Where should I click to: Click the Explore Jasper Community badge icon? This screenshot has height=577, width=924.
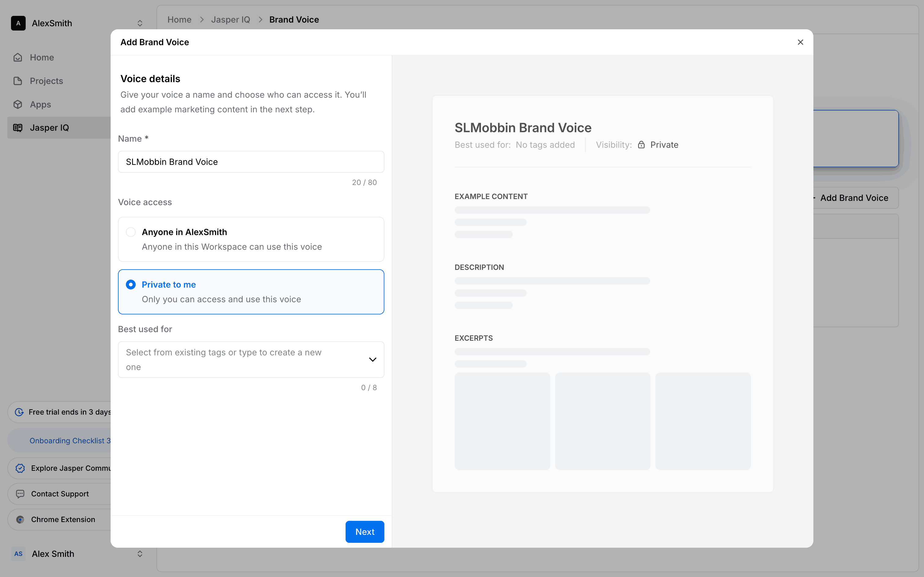[x=20, y=468]
